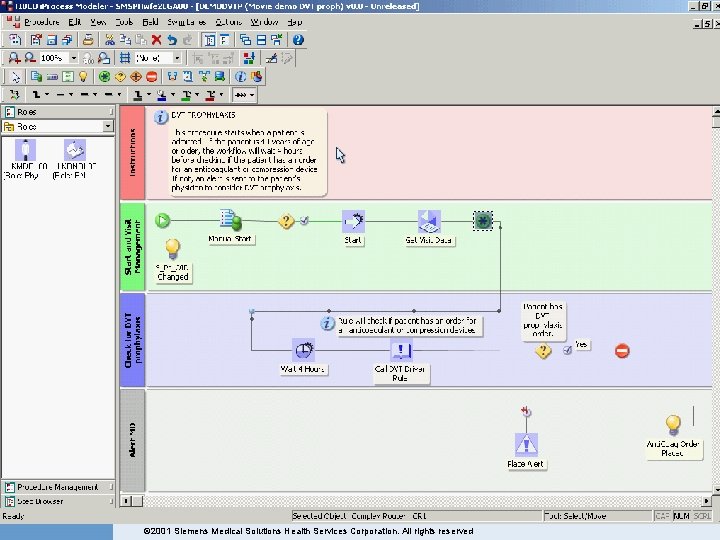The height and width of the screenshot is (540, 720).
Task: Open the fill color dropdown arrow
Action: 173,95
